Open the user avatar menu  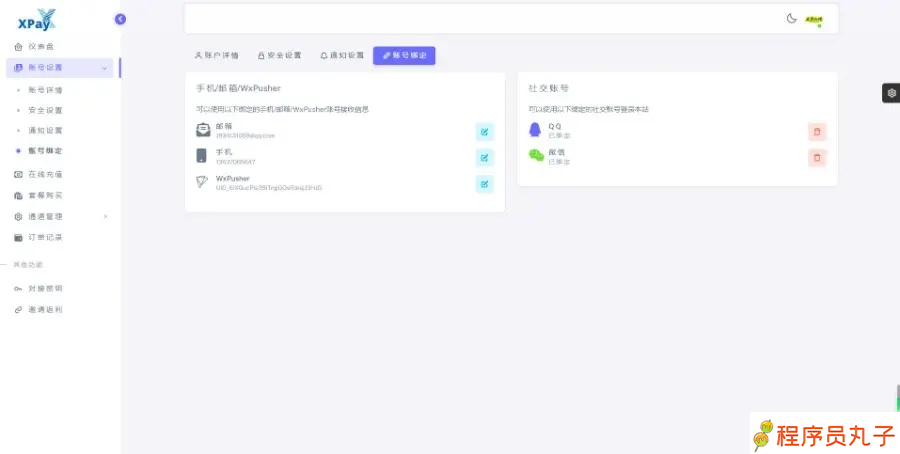(814, 20)
